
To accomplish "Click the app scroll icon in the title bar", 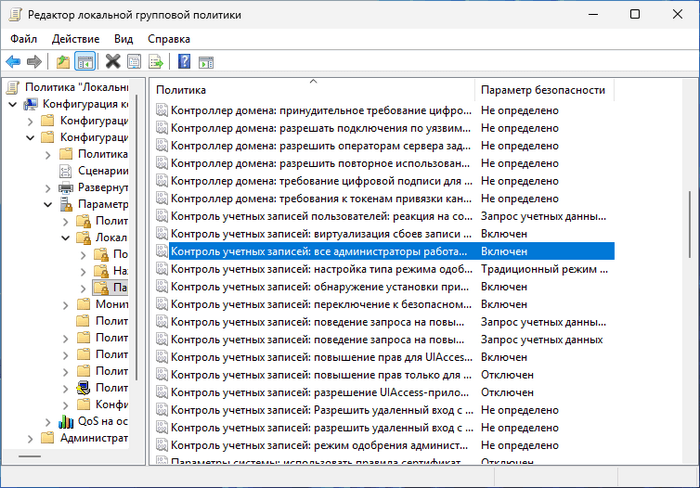I will click(15, 14).
